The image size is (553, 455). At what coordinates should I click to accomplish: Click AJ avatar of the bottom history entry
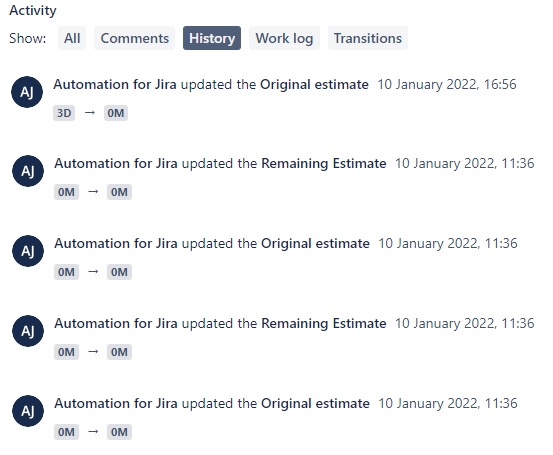point(28,411)
